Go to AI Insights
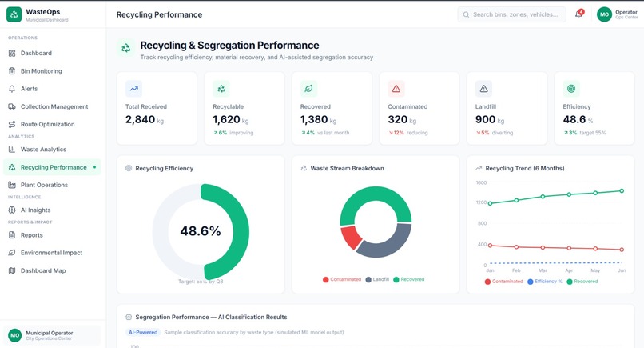Image resolution: width=644 pixels, height=348 pixels. (52, 210)
